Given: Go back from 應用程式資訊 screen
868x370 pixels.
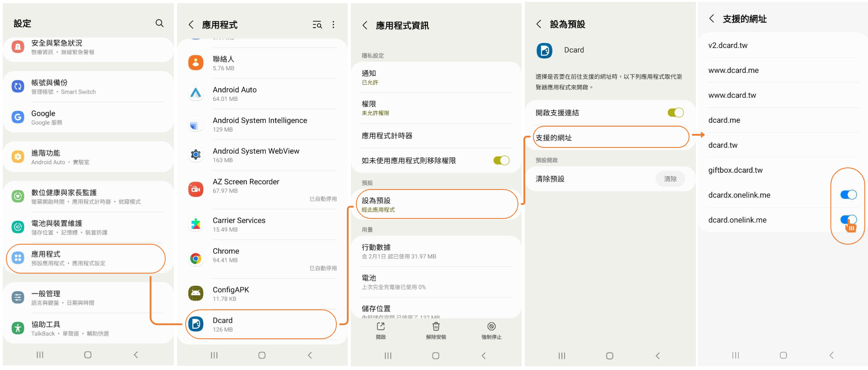Looking at the screenshot, I should pyautogui.click(x=365, y=25).
